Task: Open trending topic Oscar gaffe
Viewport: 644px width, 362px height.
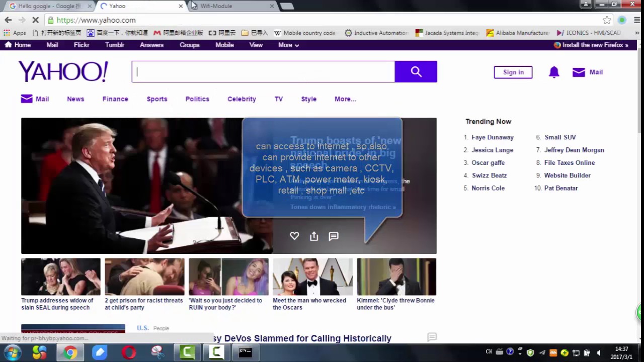Action: (x=488, y=162)
